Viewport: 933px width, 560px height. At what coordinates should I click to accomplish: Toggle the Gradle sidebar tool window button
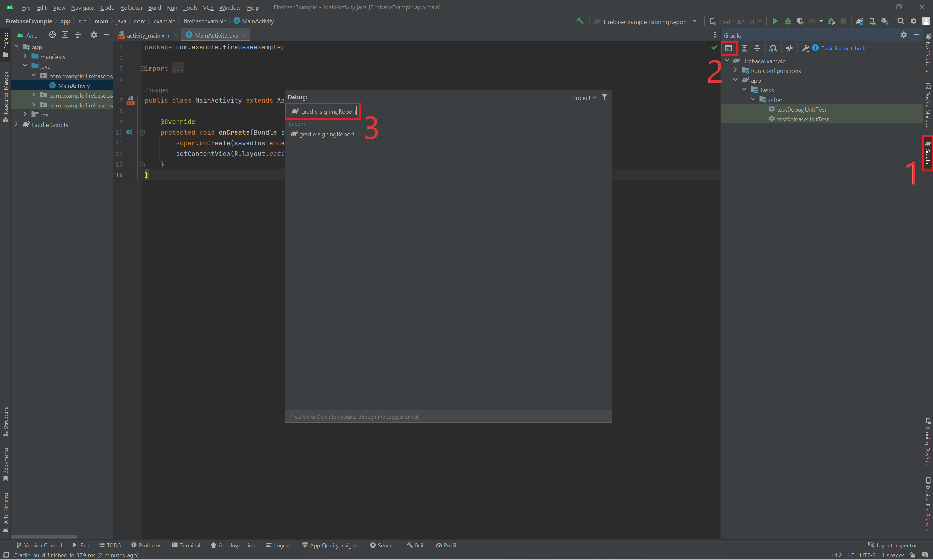coord(928,153)
